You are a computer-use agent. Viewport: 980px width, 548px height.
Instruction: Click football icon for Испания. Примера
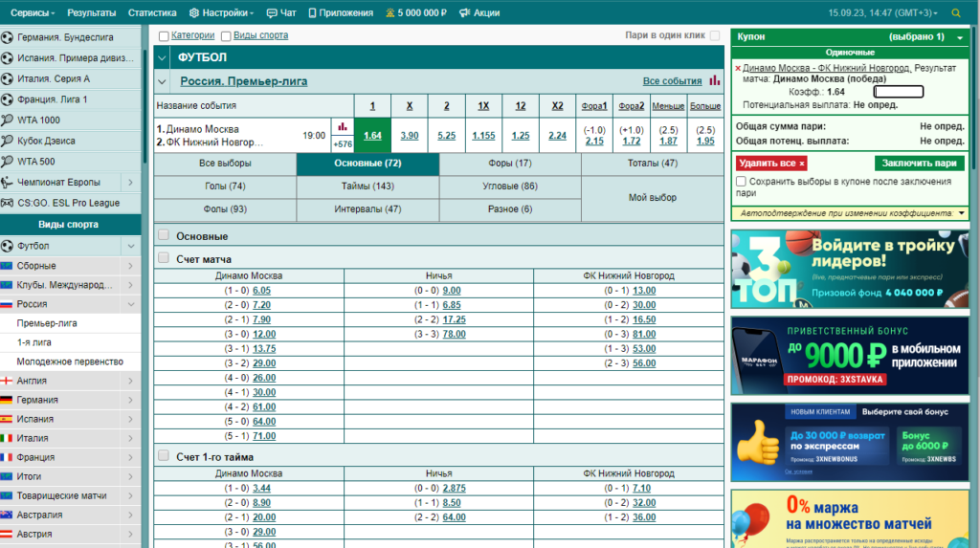(7, 58)
